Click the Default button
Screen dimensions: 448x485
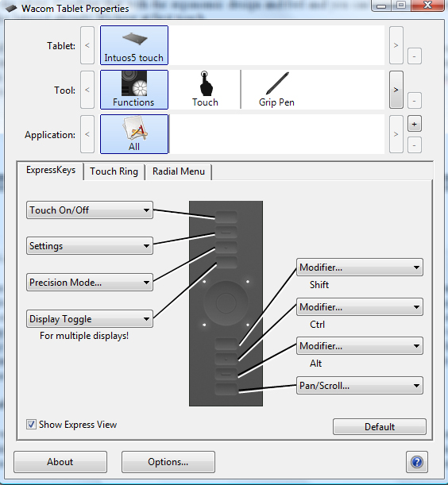click(380, 427)
